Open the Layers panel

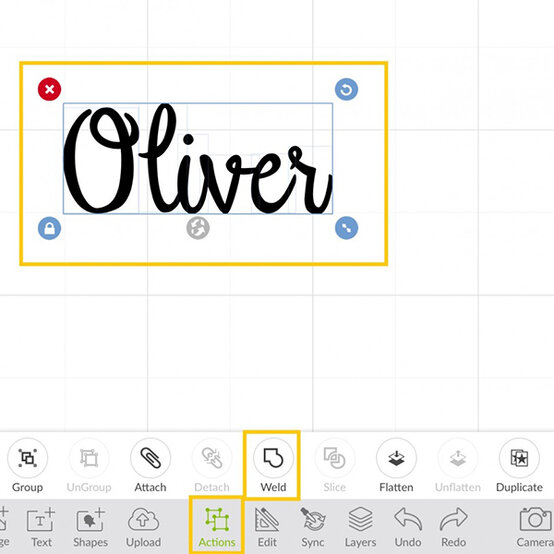[360, 526]
